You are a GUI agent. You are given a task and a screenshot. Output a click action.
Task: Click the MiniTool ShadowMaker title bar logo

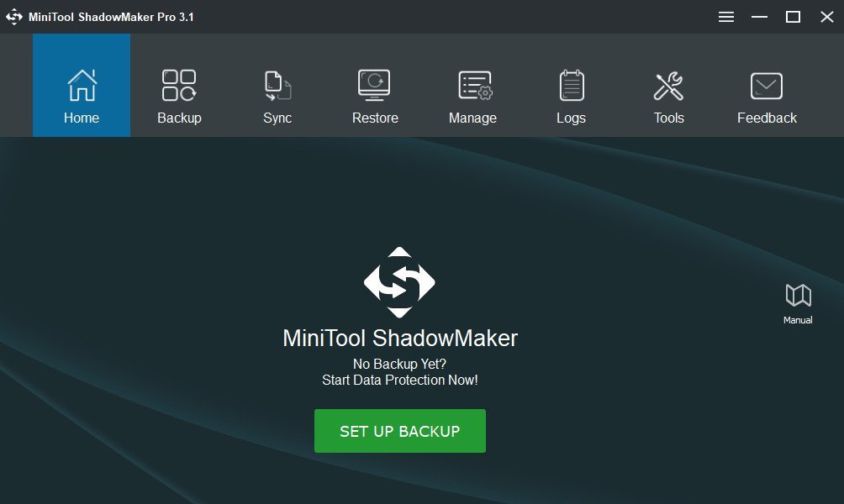tap(14, 17)
